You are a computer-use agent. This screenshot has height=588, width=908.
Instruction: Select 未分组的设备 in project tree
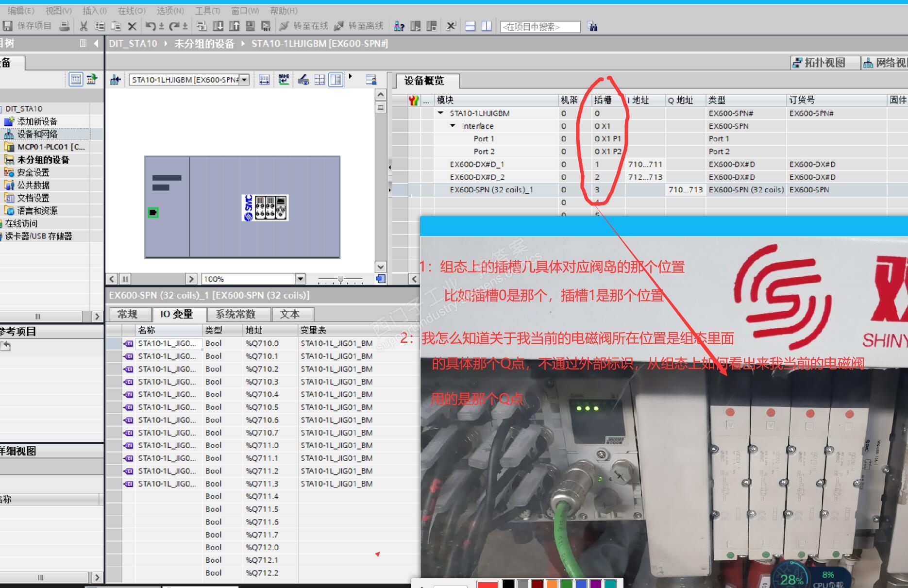click(43, 160)
